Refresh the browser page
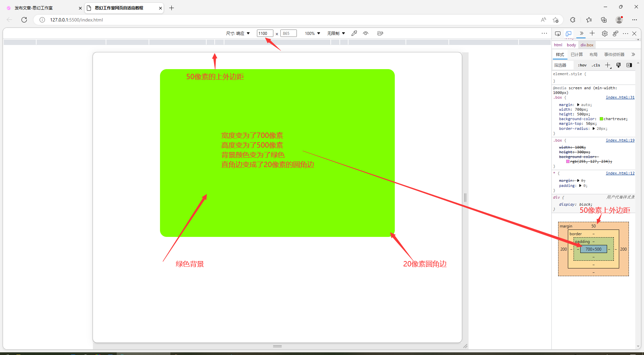The height and width of the screenshot is (355, 644). [x=24, y=20]
